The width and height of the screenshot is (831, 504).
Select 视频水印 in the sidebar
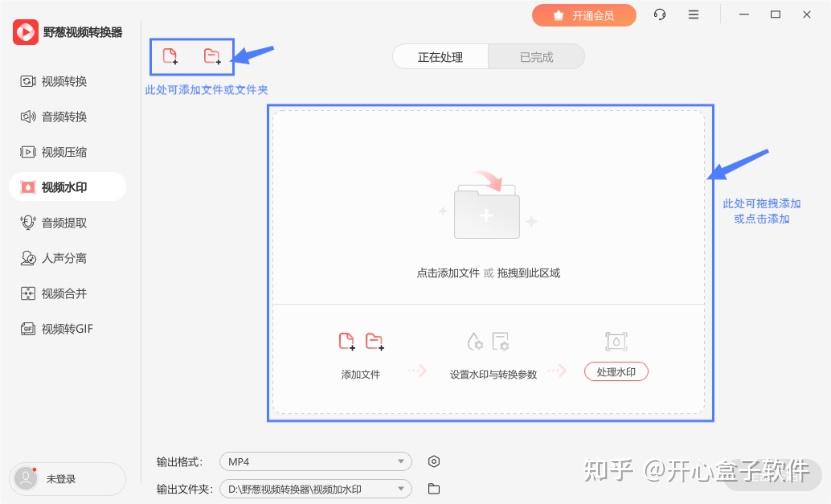(x=67, y=187)
